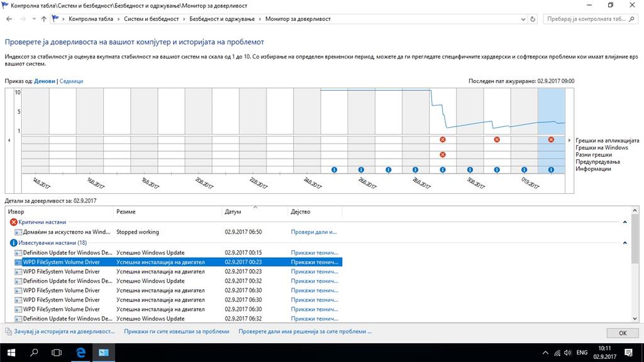The width and height of the screenshot is (644, 362).
Task: Show hidden tray icons chevron
Action: 545,353
